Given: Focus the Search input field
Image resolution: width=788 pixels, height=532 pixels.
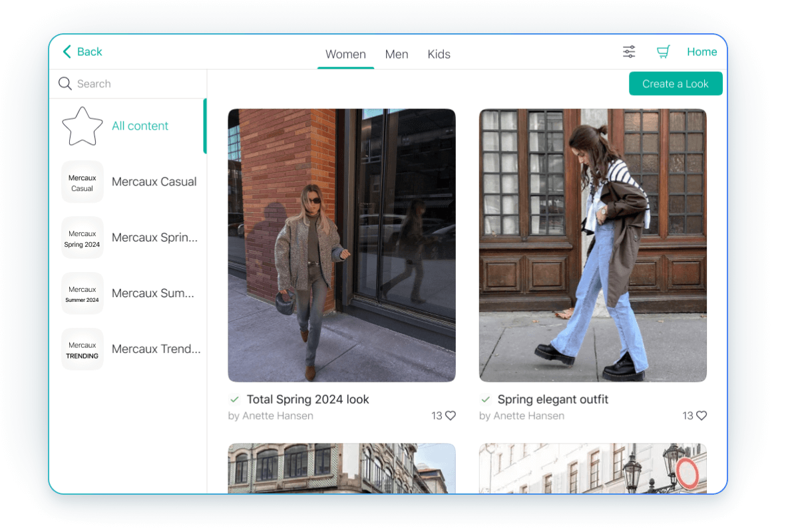Looking at the screenshot, I should coord(133,84).
